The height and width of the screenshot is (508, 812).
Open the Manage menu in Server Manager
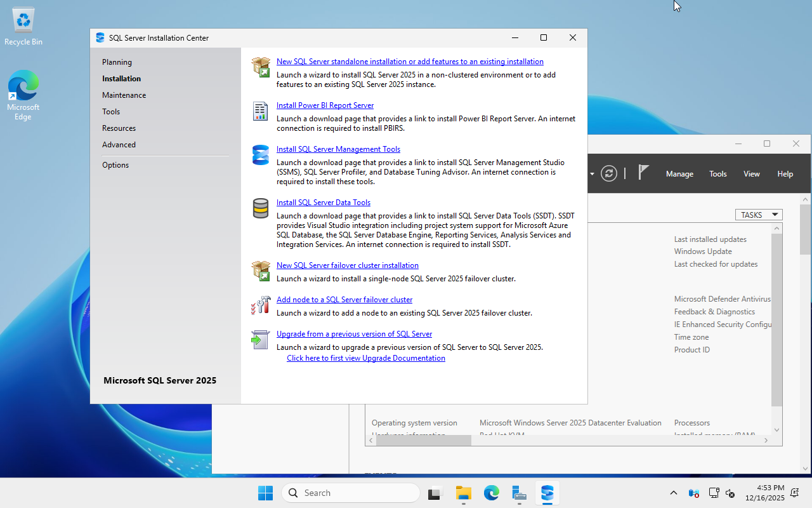(679, 174)
